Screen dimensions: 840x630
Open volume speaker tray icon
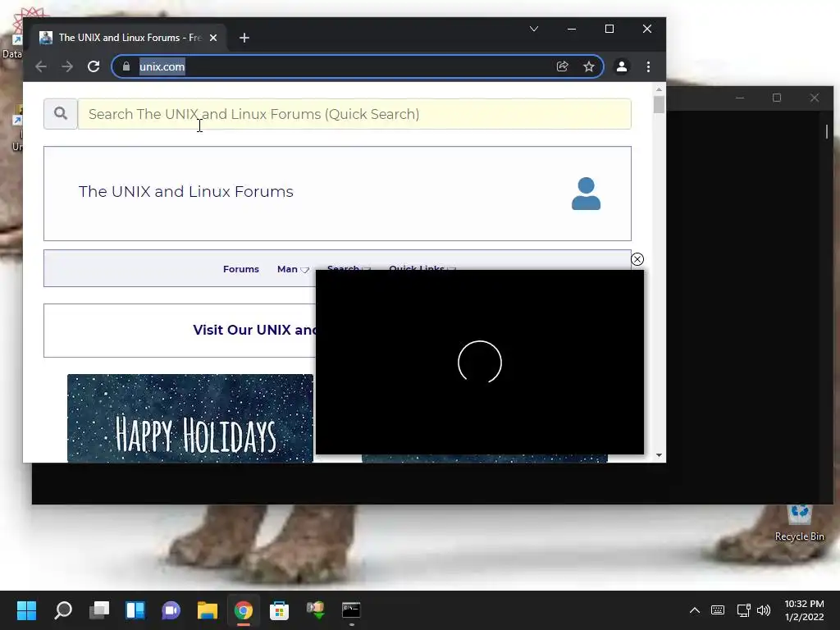pos(764,610)
